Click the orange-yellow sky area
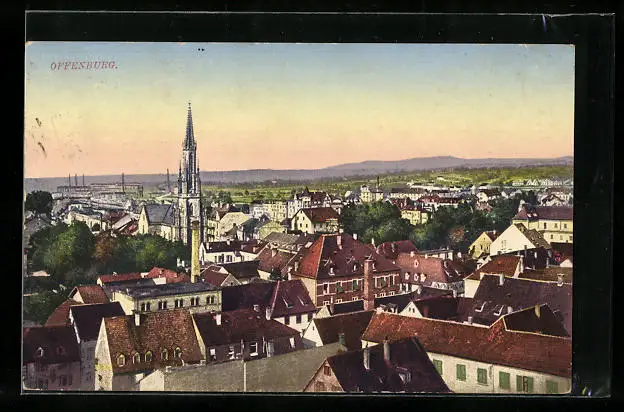The height and width of the screenshot is (412, 624). (x=300, y=130)
